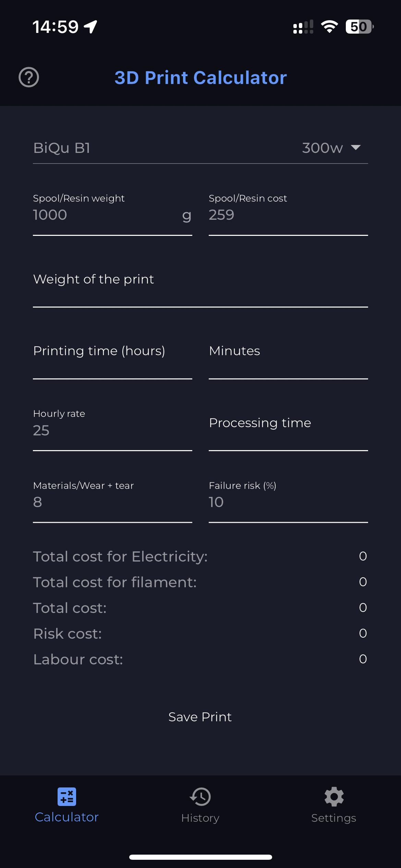The height and width of the screenshot is (868, 401).
Task: Tap the Calculator icon in bottom bar
Action: tap(67, 796)
